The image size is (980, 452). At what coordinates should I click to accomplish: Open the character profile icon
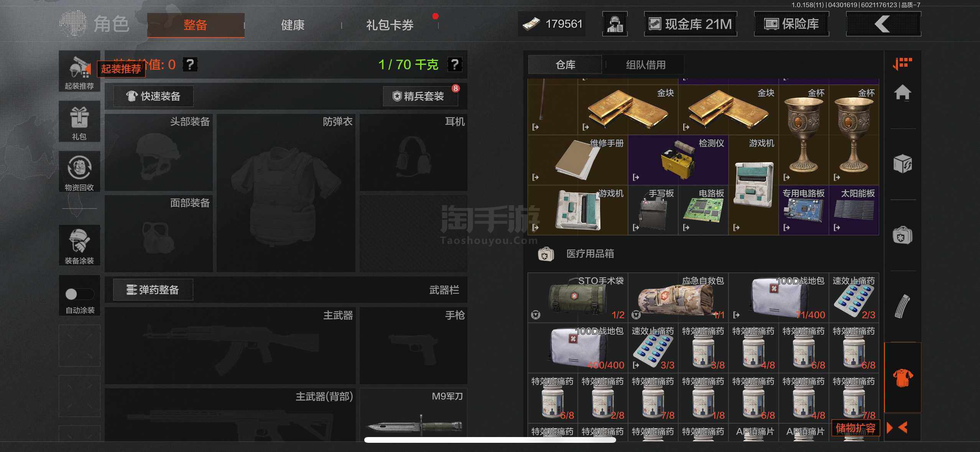click(x=615, y=24)
